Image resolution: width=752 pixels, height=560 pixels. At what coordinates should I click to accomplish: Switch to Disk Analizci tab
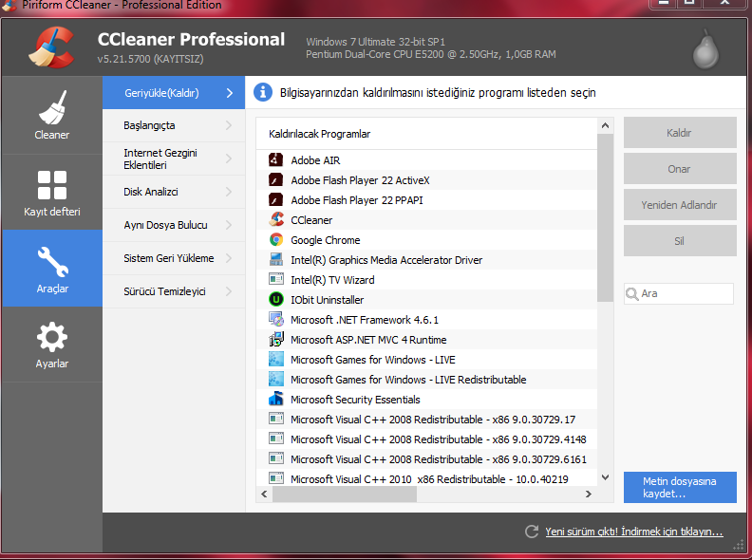click(x=174, y=192)
